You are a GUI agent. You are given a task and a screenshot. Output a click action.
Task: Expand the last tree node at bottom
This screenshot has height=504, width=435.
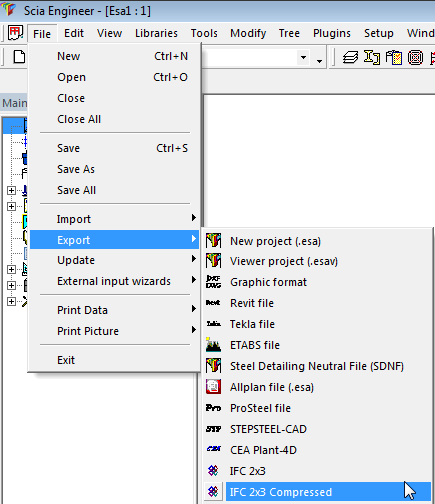11,301
